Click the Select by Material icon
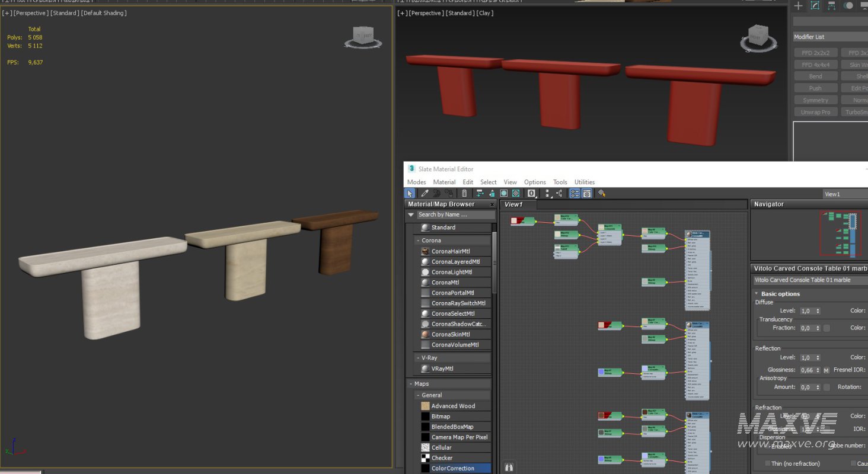868x474 pixels. click(602, 193)
